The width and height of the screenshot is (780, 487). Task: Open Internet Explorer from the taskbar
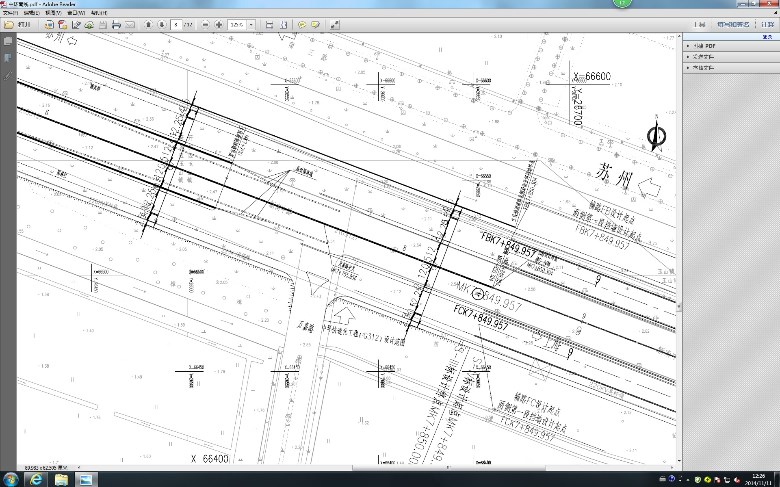tap(37, 479)
